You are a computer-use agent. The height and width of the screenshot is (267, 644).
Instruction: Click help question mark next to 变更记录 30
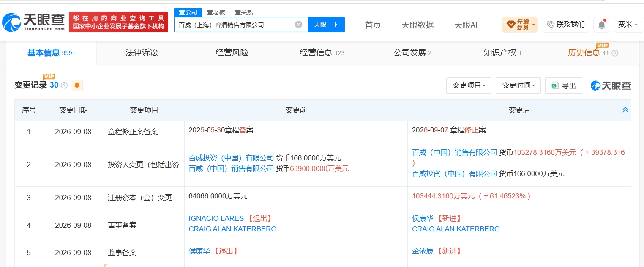[64, 85]
